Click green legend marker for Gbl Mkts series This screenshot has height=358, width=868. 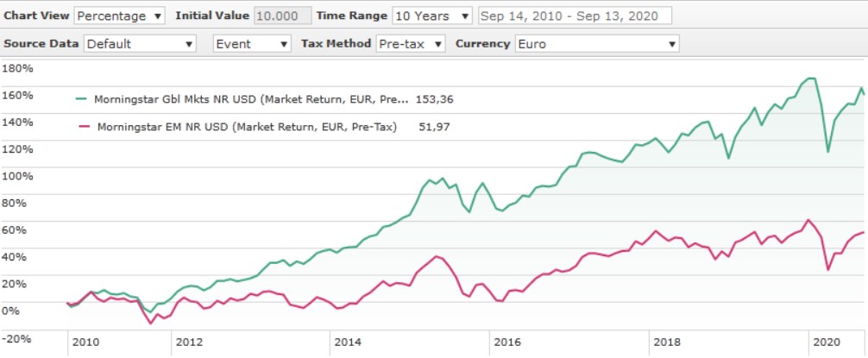[x=82, y=99]
